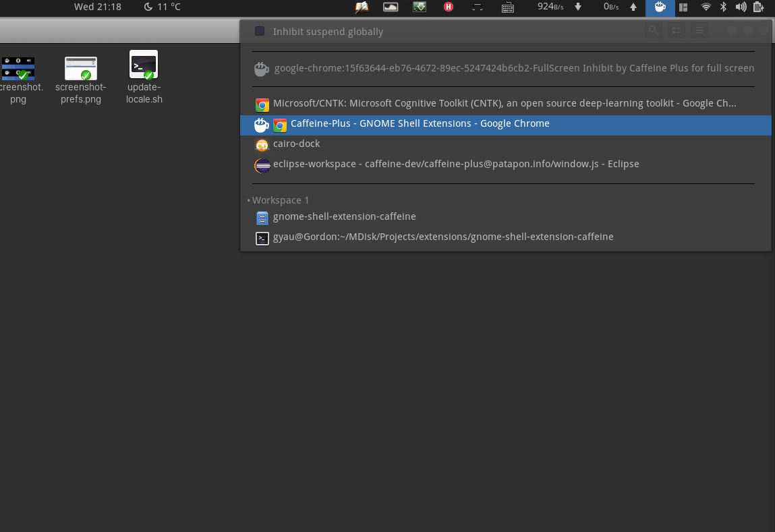
Task: Open the 11 °C weather indicator
Action: 162,7
